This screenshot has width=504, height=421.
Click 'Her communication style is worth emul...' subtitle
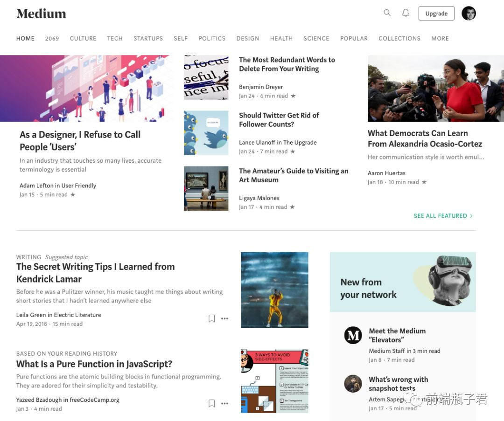426,157
